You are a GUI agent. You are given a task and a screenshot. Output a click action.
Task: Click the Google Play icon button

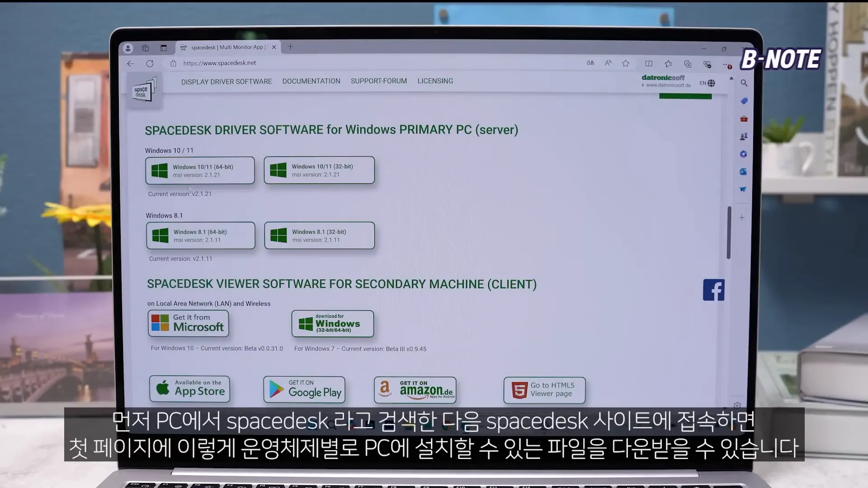click(303, 389)
